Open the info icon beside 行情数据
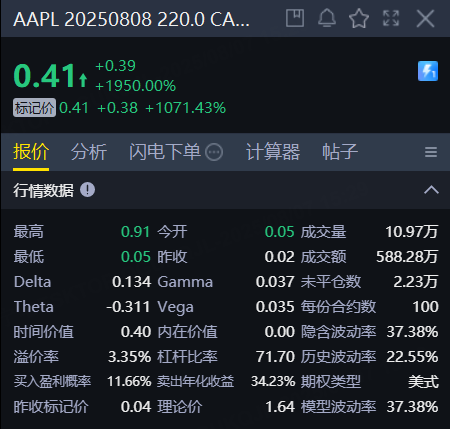The image size is (450, 429). [87, 190]
